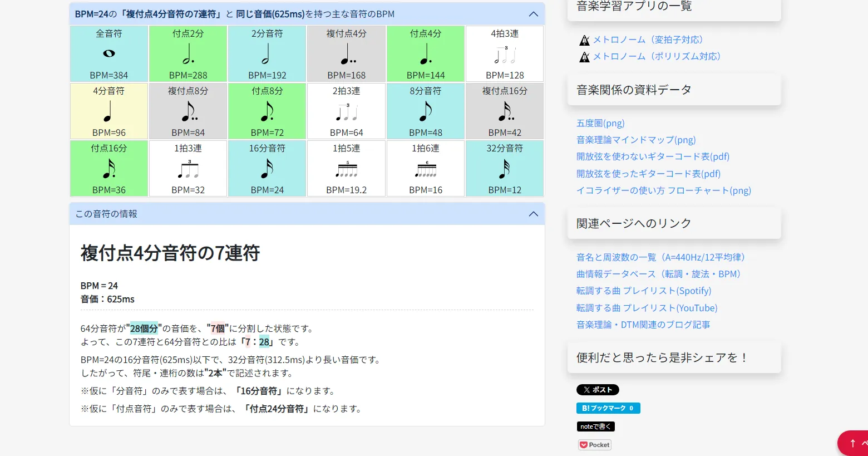Select the 全音符 whole note icon
This screenshot has width=868, height=456.
click(109, 53)
